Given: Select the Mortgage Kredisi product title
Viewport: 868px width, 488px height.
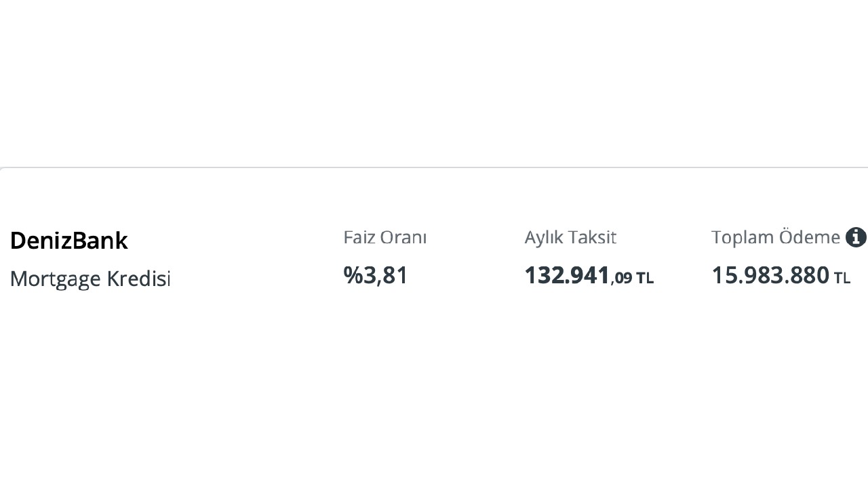Looking at the screenshot, I should pos(90,279).
